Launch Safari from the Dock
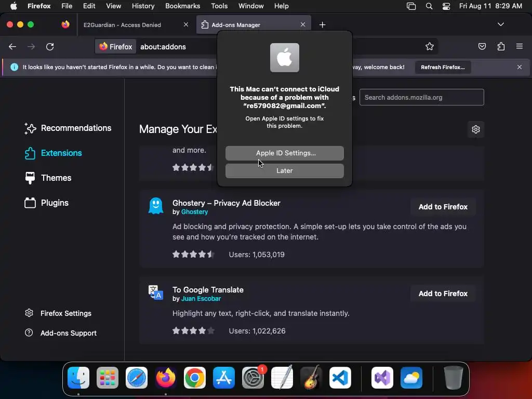This screenshot has height=399, width=532. [137, 378]
